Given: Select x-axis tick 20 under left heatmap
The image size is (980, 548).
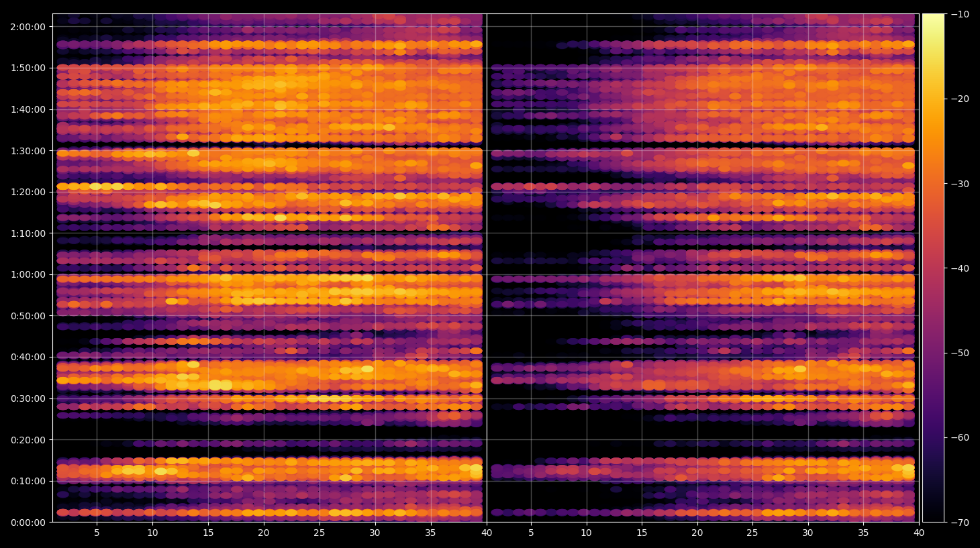Looking at the screenshot, I should [264, 533].
